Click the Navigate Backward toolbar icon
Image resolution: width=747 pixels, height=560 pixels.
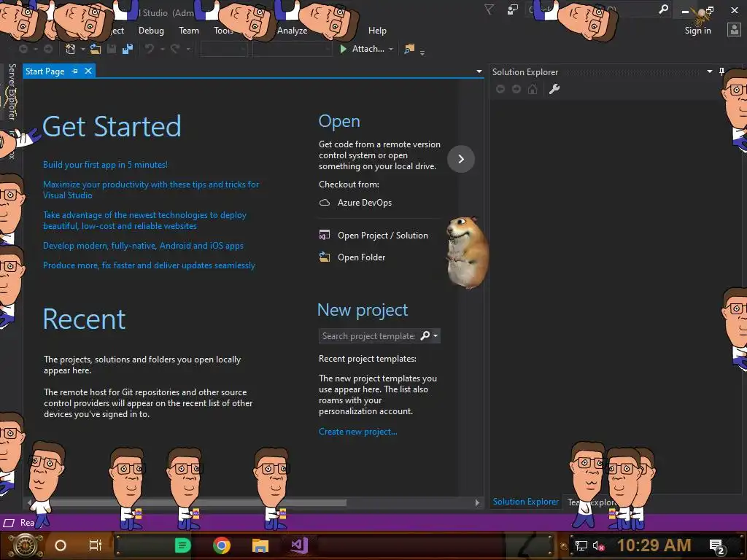[x=23, y=49]
